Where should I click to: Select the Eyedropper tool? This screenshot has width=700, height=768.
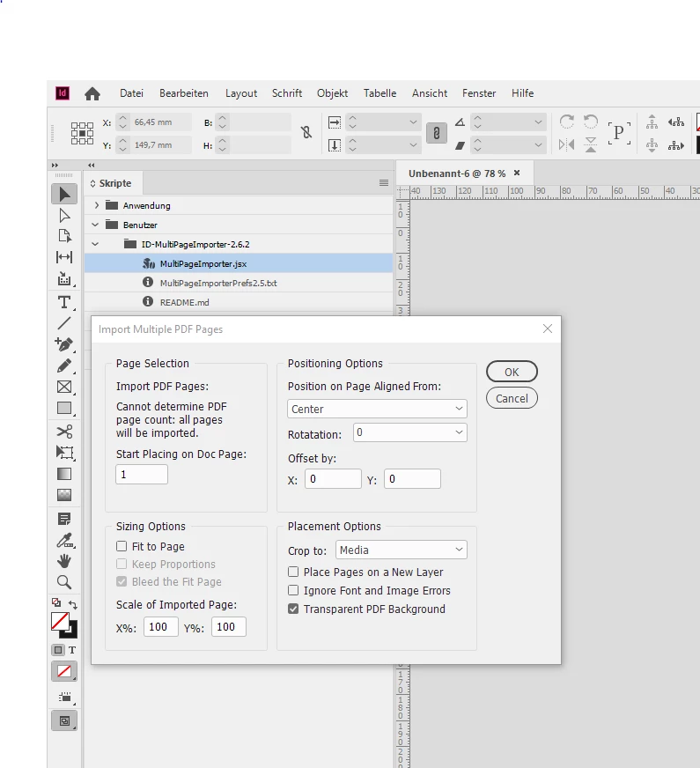(x=64, y=540)
